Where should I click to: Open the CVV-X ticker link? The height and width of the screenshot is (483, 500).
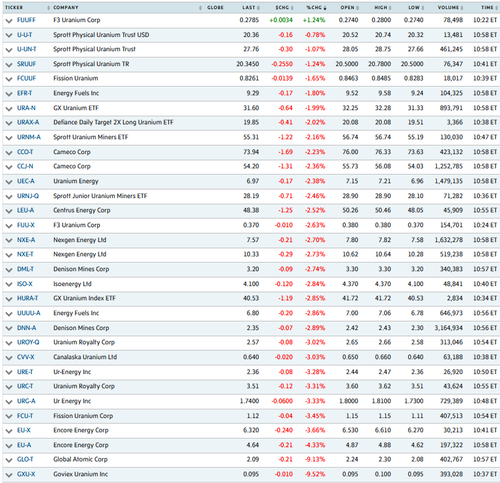tap(26, 357)
